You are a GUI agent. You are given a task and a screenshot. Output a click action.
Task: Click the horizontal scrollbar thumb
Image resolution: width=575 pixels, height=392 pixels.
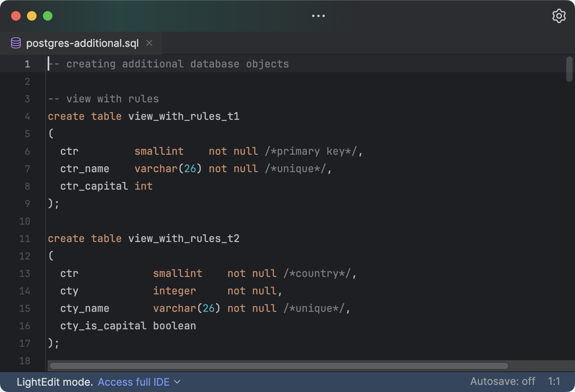pos(279,366)
